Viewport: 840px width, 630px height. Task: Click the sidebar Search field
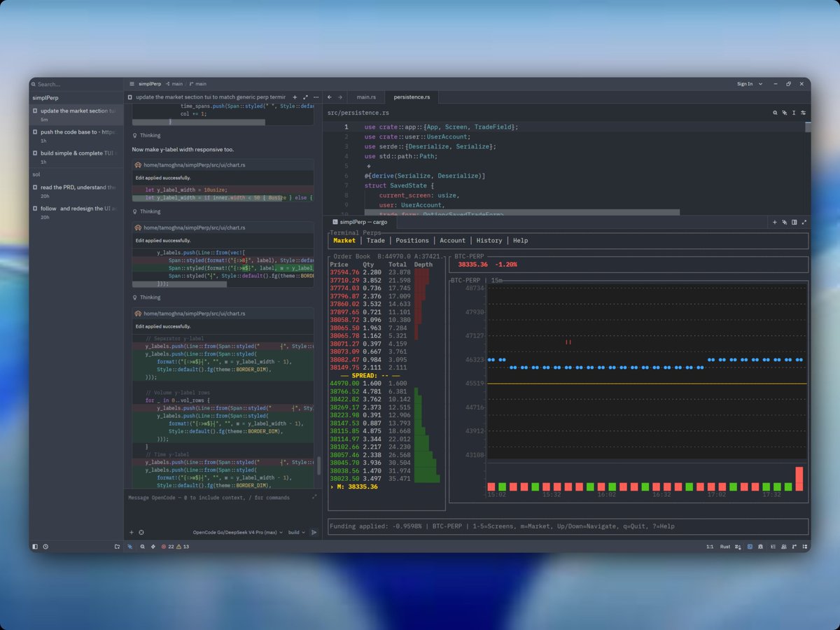pos(76,84)
